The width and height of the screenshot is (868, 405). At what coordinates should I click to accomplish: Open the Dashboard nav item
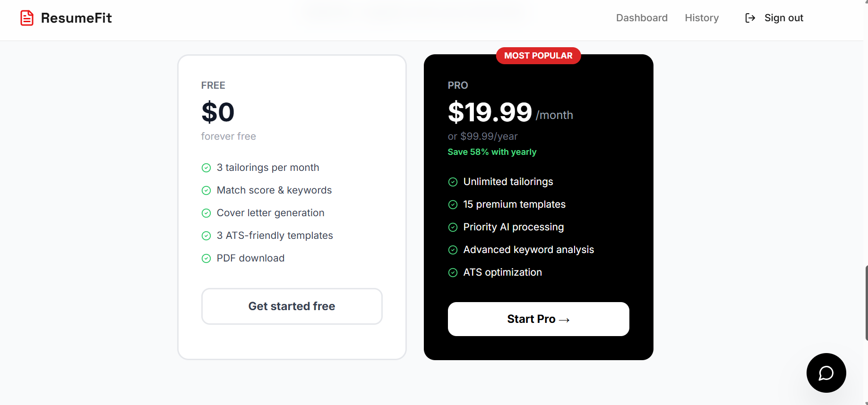pyautogui.click(x=642, y=18)
